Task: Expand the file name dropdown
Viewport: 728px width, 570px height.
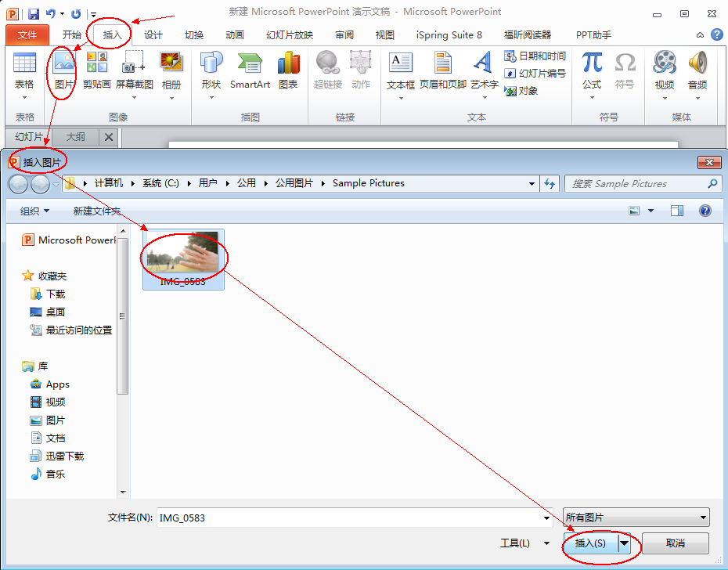Action: coord(546,518)
